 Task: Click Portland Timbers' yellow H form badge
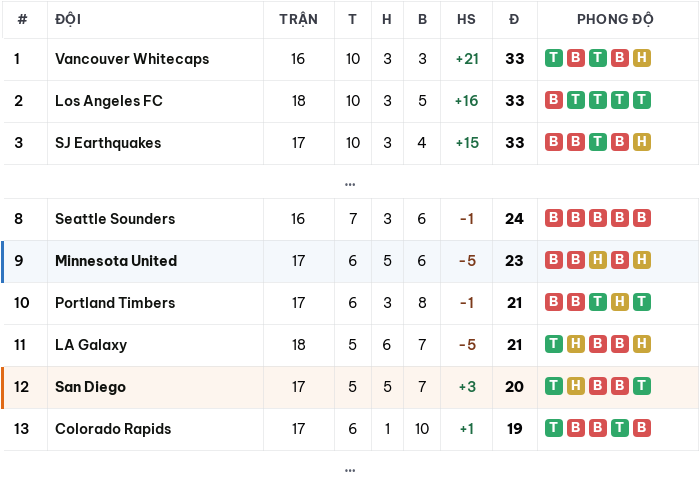tap(620, 302)
